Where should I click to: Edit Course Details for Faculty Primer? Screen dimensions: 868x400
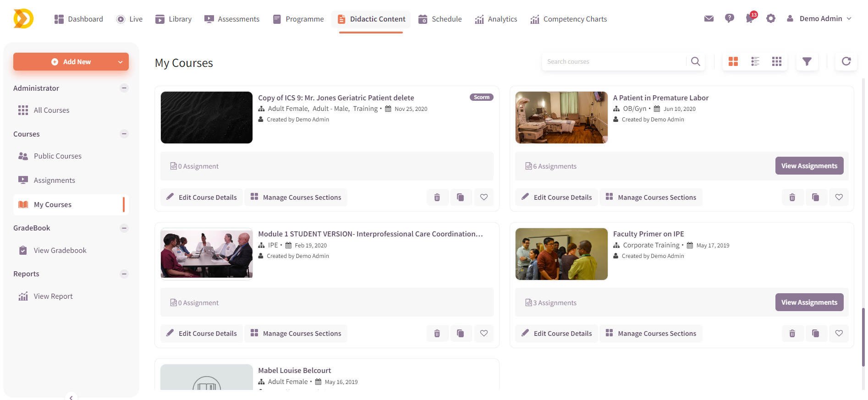(x=556, y=334)
